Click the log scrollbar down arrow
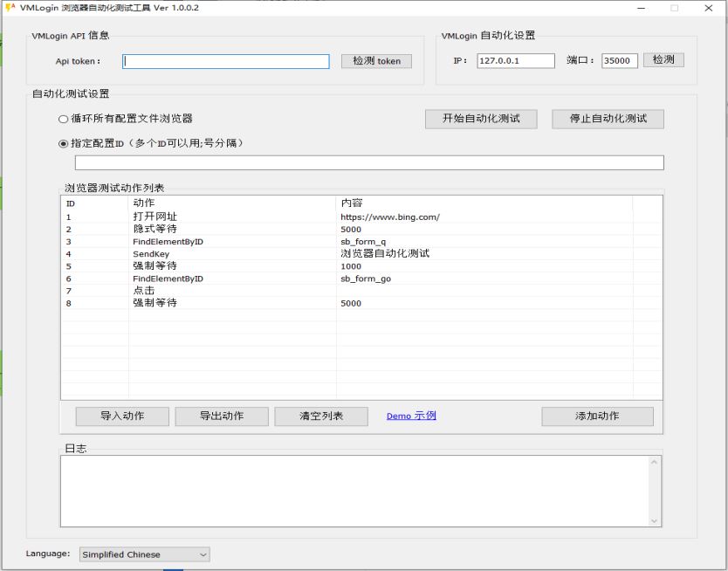This screenshot has height=571, width=728. [654, 521]
